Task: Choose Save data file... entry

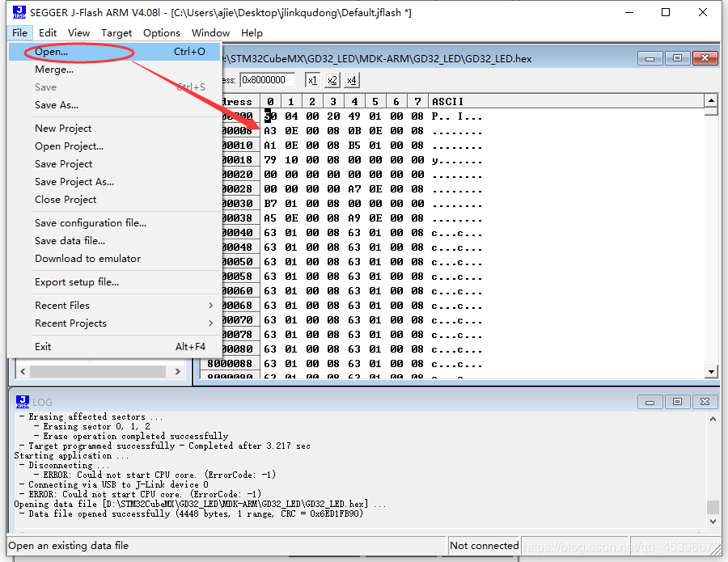Action: [114, 241]
